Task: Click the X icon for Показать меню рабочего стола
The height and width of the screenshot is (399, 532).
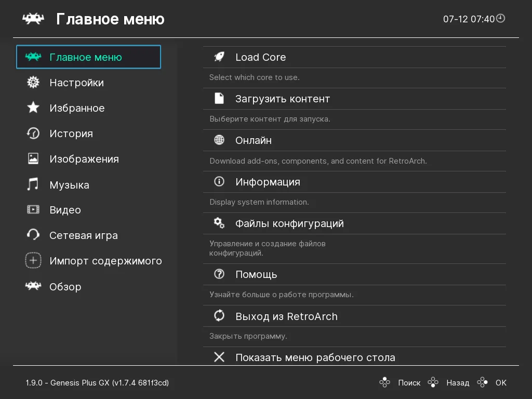Action: click(x=219, y=357)
